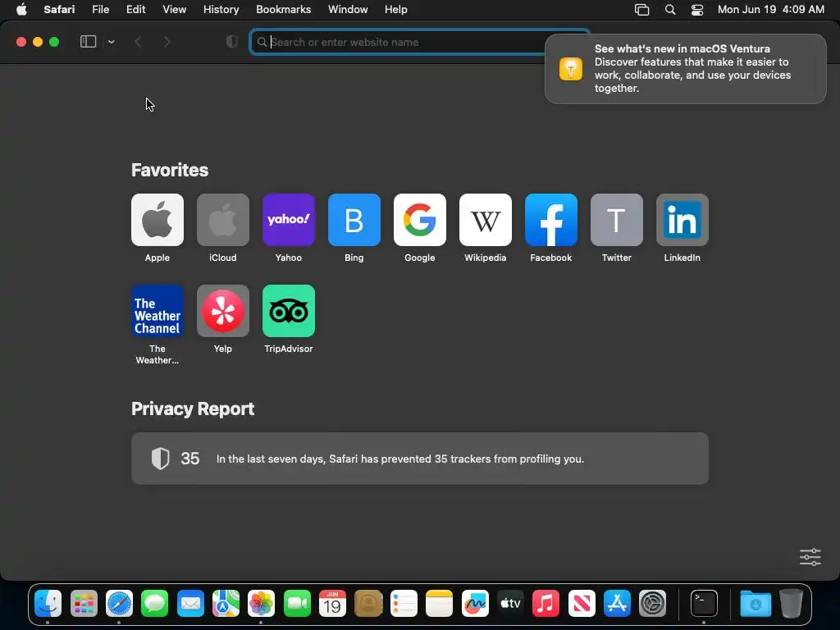
Task: Open the Edit menu
Action: [135, 9]
